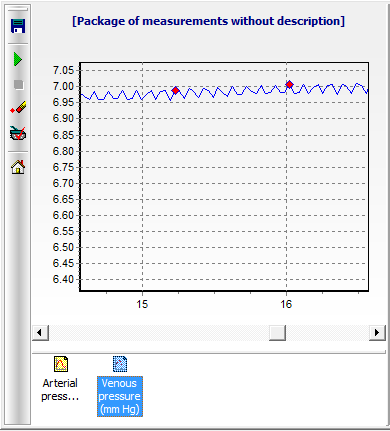Click the home house icon
The width and height of the screenshot is (390, 431).
pos(18,167)
